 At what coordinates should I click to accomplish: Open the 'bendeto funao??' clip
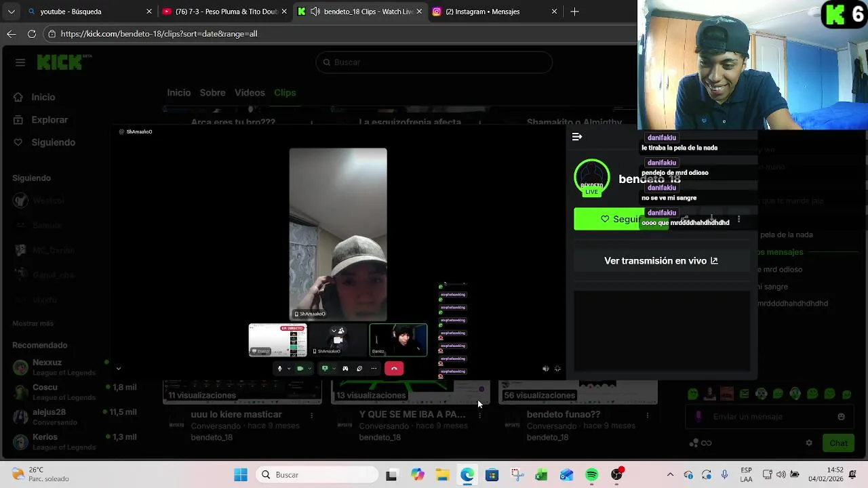point(564,415)
